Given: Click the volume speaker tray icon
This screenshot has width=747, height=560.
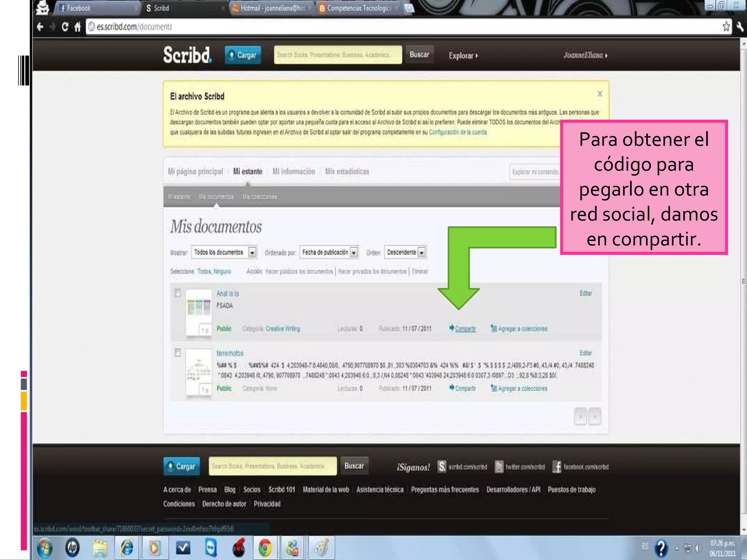Looking at the screenshot, I should [x=698, y=548].
